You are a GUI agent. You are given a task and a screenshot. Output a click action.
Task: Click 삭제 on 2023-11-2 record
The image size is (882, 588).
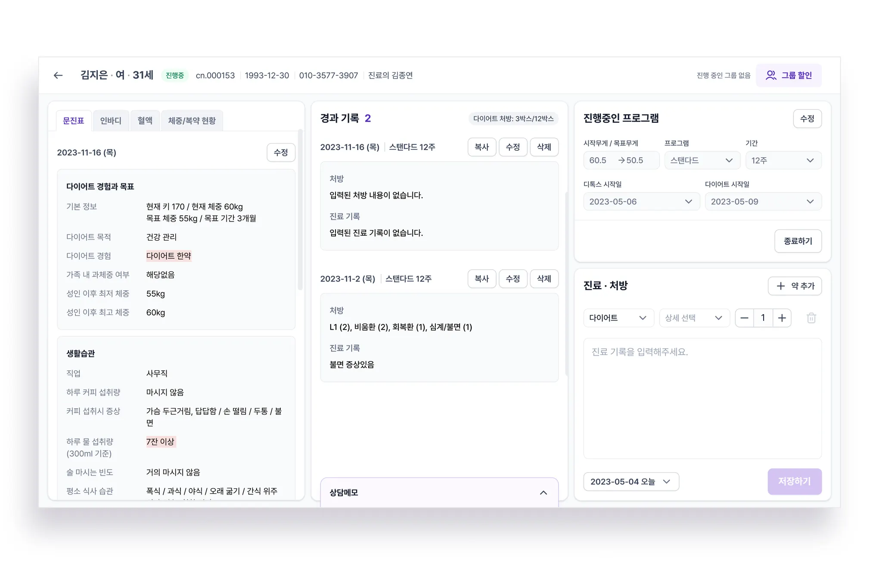[543, 279]
